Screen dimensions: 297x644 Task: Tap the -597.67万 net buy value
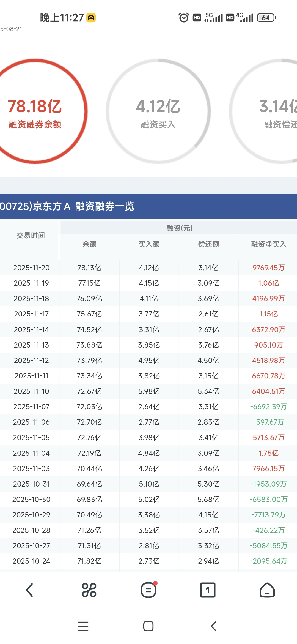pyautogui.click(x=269, y=422)
